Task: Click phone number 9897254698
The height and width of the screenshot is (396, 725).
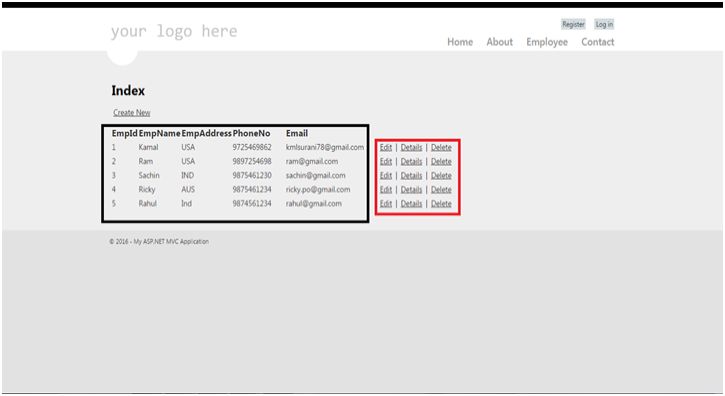Action: [252, 161]
